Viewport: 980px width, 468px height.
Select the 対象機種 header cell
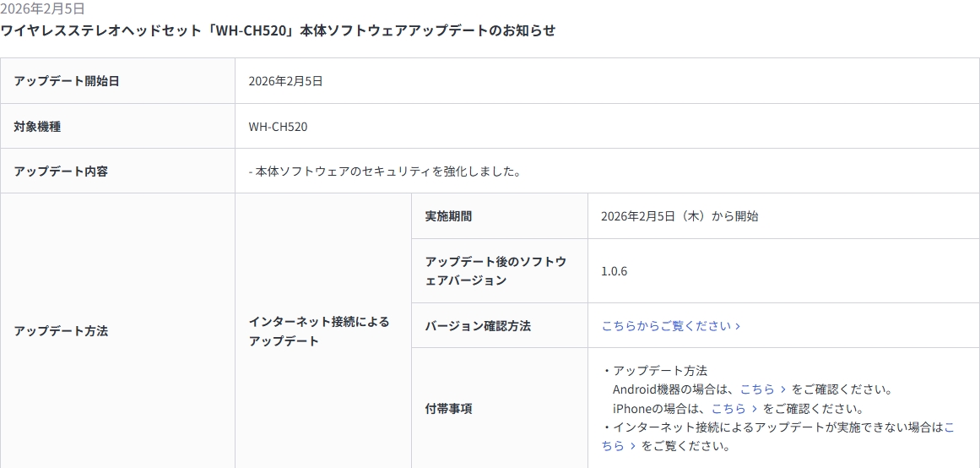[x=37, y=127]
